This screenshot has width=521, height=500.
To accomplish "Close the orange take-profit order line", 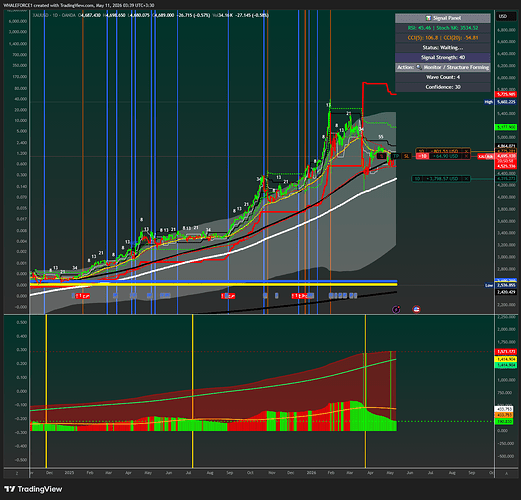I will click(467, 151).
